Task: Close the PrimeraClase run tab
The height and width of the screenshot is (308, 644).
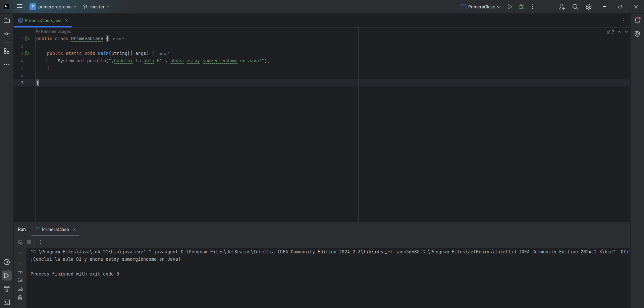Action: coord(74,230)
